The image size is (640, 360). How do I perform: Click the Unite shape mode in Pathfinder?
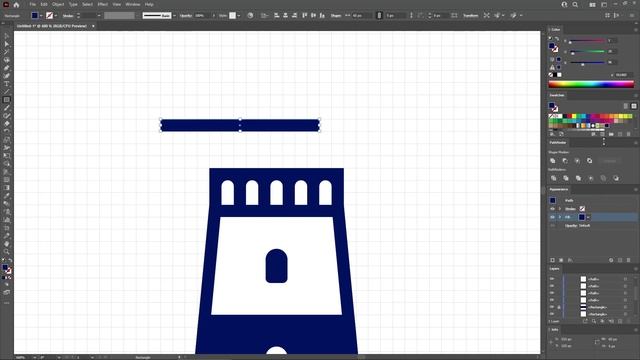click(553, 161)
